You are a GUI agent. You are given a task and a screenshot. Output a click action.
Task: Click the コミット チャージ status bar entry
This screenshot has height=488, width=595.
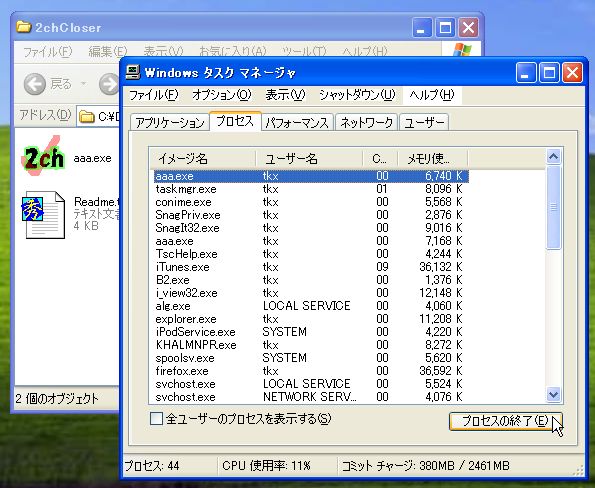[x=426, y=466]
